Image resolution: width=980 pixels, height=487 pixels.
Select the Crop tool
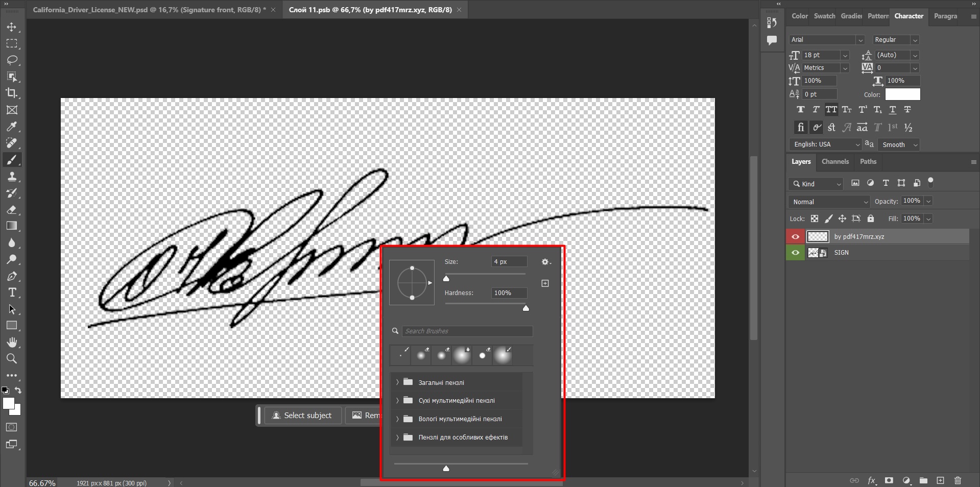(x=12, y=93)
